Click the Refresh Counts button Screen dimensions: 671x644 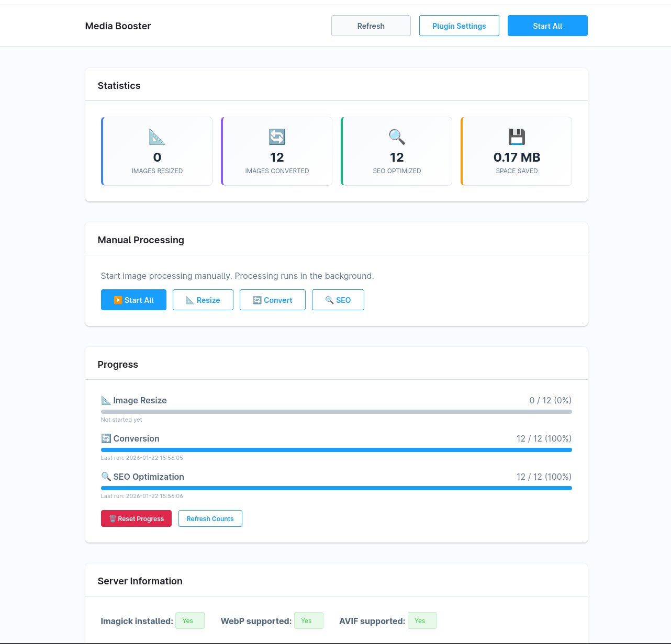coord(210,518)
